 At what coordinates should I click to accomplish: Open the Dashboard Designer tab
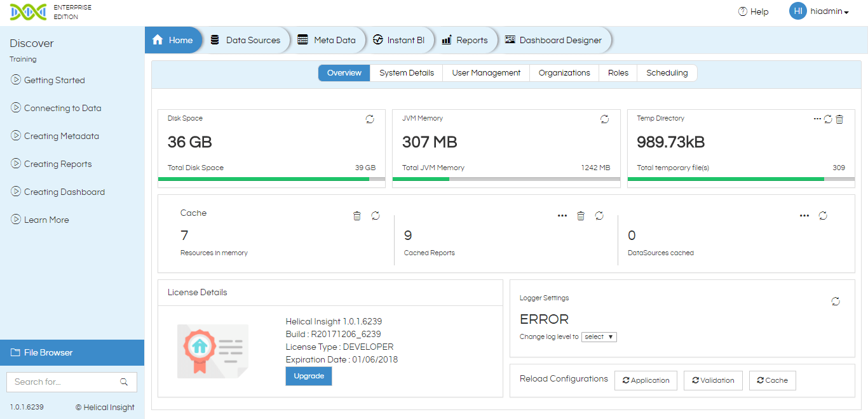554,40
